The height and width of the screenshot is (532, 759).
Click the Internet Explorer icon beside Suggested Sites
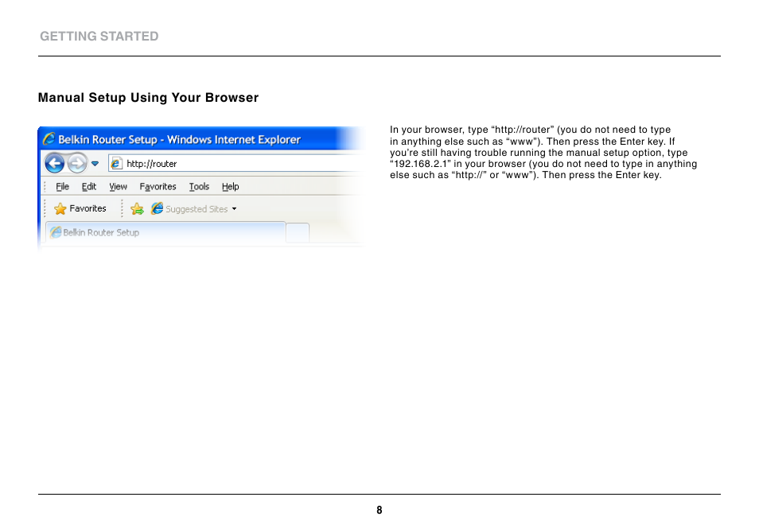click(157, 208)
